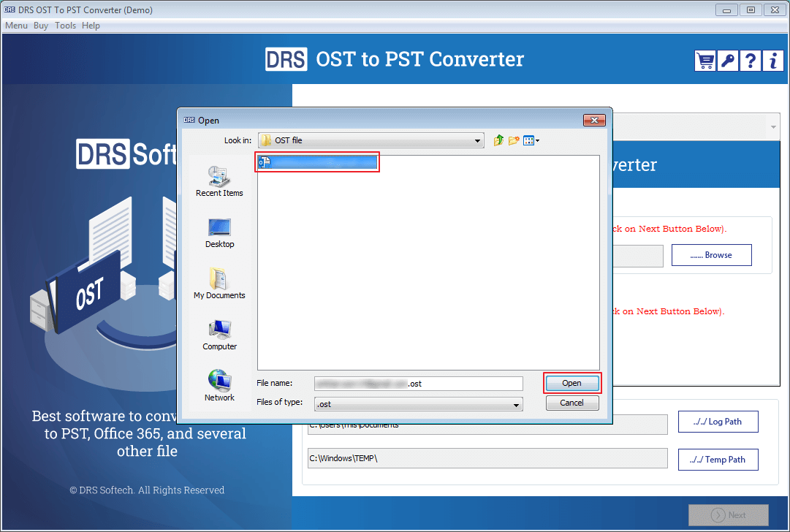This screenshot has height=532, width=790.
Task: Click Cancel in the Open dialog
Action: click(x=572, y=403)
